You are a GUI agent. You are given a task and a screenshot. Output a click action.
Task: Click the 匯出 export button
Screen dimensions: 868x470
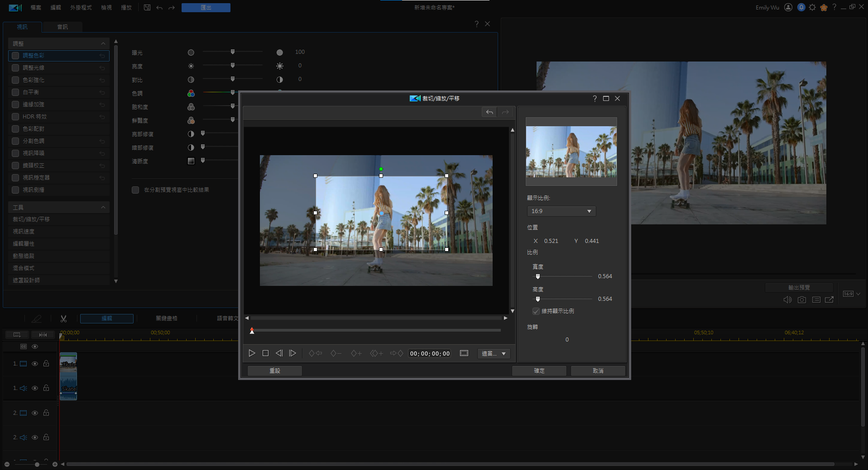(206, 8)
